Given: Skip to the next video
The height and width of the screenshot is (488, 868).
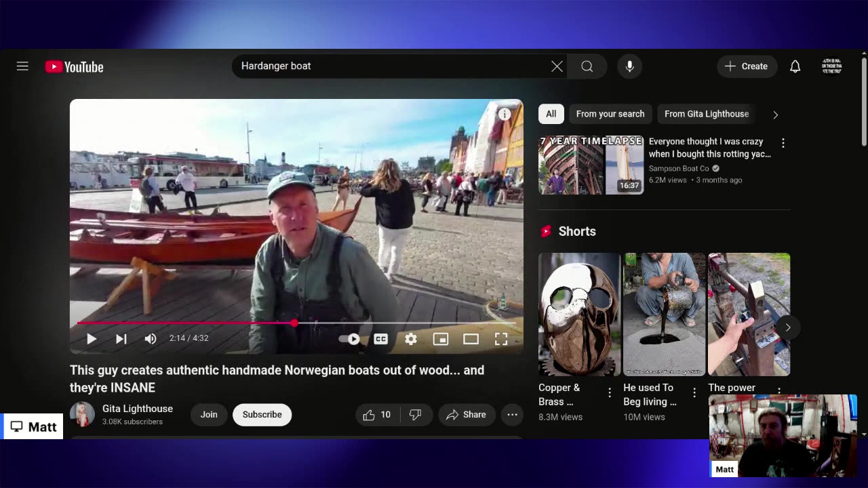Looking at the screenshot, I should coord(121,339).
